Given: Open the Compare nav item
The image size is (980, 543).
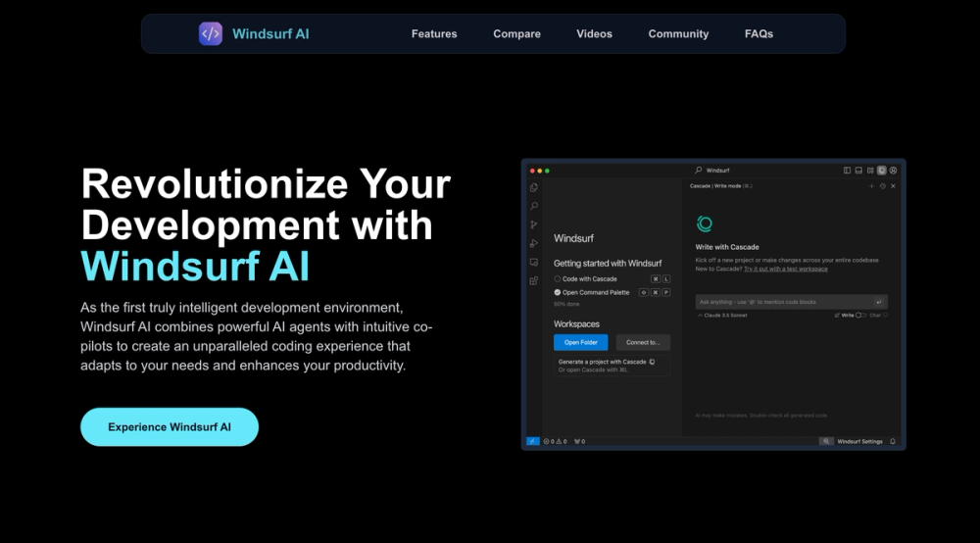Looking at the screenshot, I should click(516, 33).
